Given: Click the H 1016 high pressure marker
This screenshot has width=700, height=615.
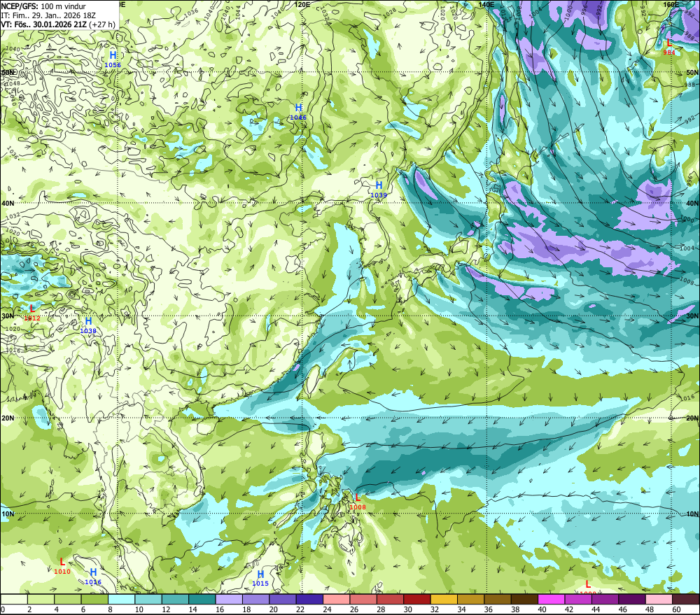Looking at the screenshot, I should (93, 577).
